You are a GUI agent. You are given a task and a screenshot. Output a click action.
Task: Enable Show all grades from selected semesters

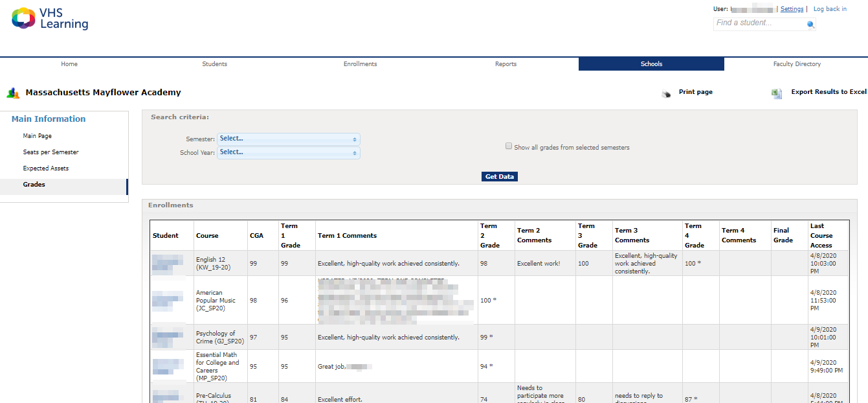pyautogui.click(x=509, y=145)
